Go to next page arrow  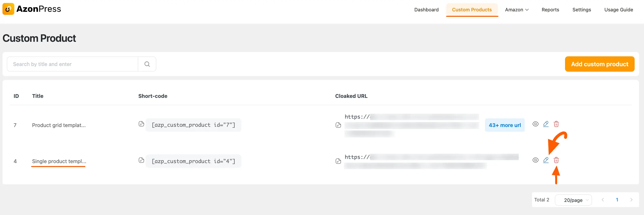coord(631,200)
